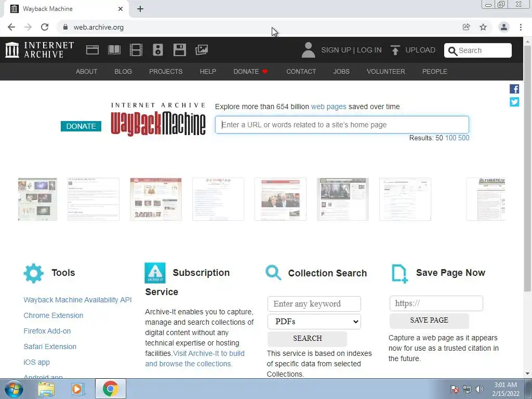This screenshot has height=399, width=532.
Task: Click the SEARCH button under Collection Search
Action: pyautogui.click(x=308, y=338)
